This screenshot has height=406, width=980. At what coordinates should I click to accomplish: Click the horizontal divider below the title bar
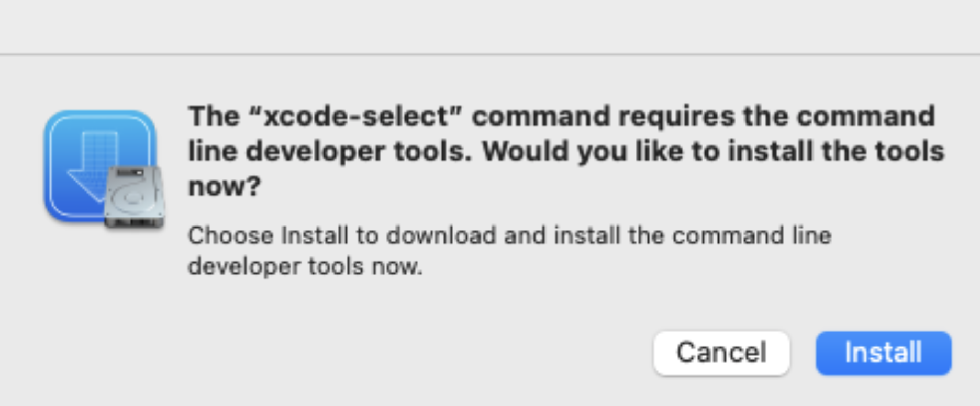pos(490,53)
